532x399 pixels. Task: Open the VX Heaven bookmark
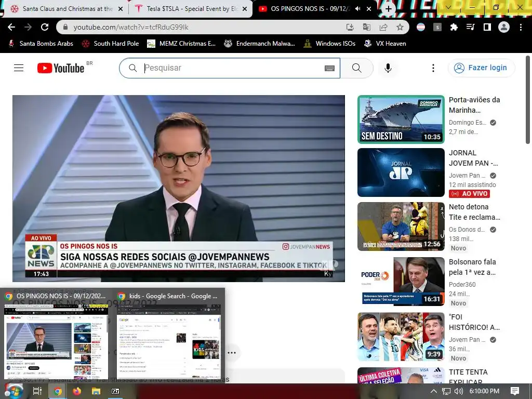pos(385,44)
